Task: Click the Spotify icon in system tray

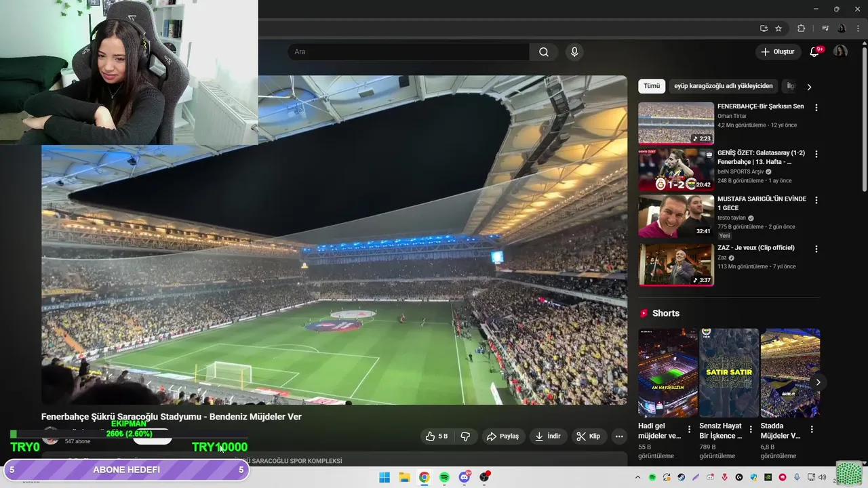Action: [x=652, y=477]
